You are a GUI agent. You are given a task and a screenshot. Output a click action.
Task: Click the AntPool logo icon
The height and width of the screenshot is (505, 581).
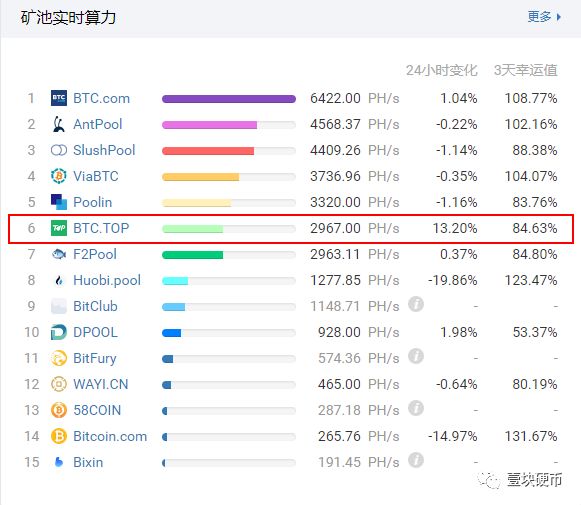tap(59, 124)
